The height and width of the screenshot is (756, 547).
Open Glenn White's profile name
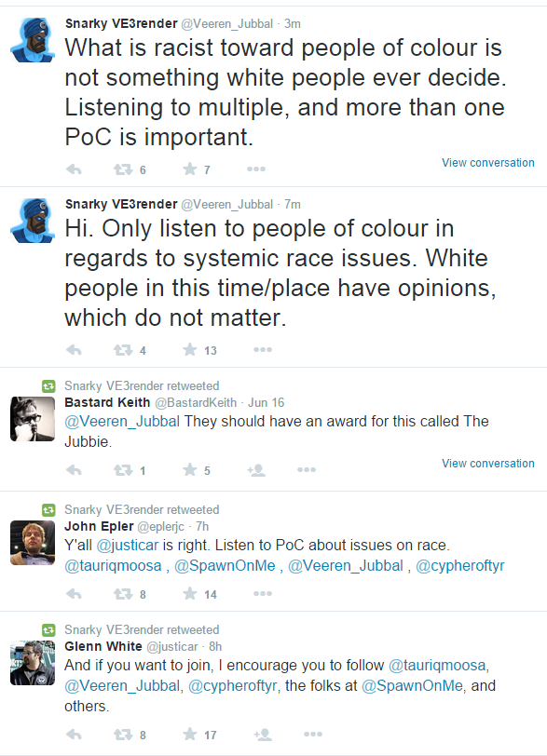pos(103,646)
